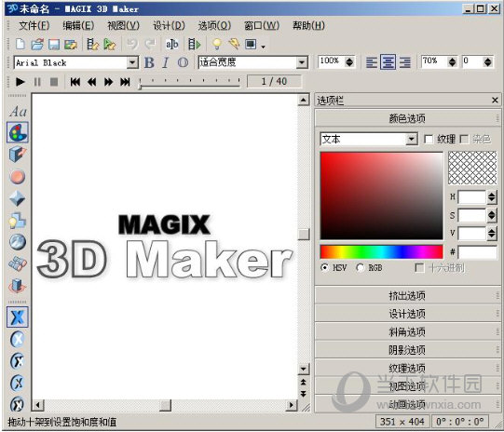Expand the 阴影选项 section
Image resolution: width=504 pixels, height=432 pixels.
tap(407, 350)
